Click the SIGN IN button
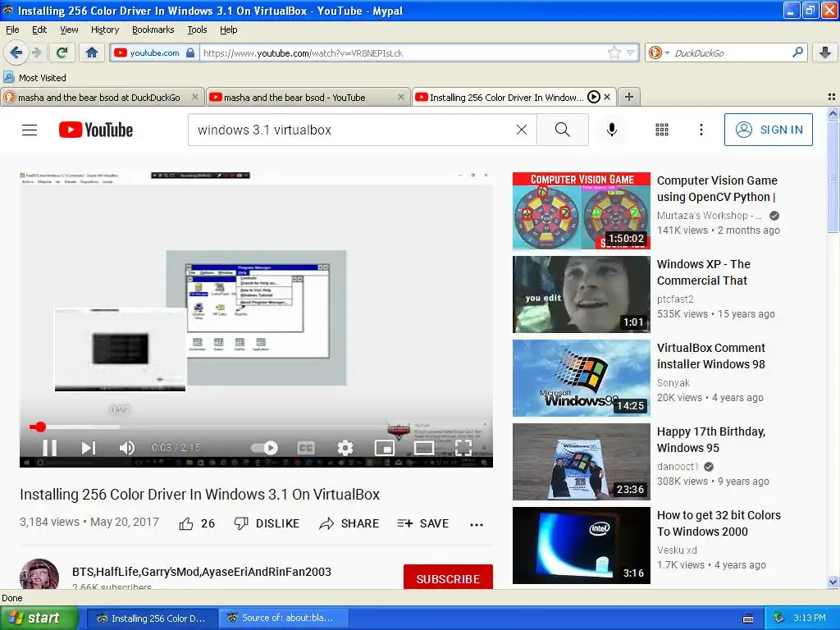Screen dimensions: 840x630 click(x=768, y=130)
